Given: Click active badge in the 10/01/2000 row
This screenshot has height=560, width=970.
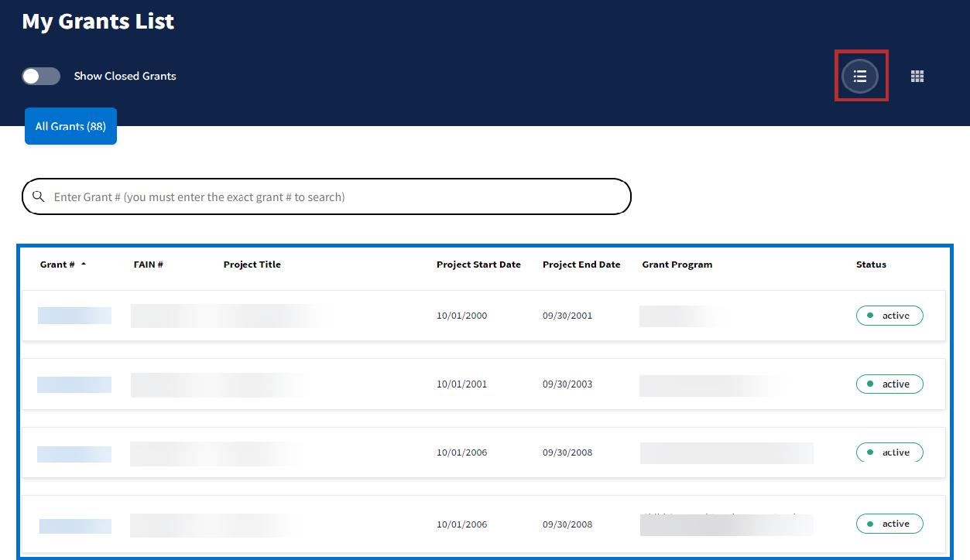Looking at the screenshot, I should coord(889,316).
